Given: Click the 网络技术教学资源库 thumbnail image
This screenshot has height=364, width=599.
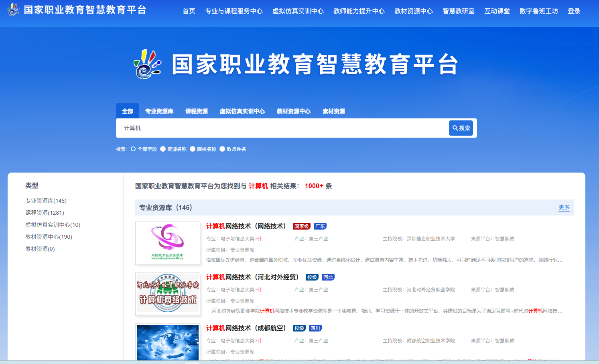Looking at the screenshot, I should 168,243.
